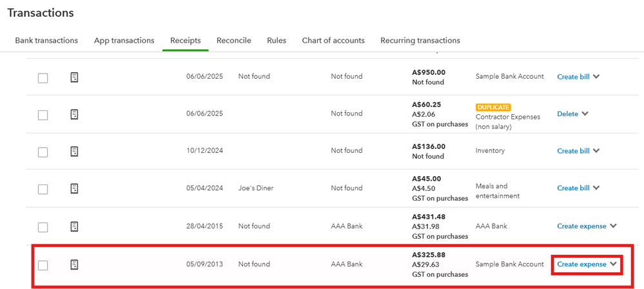
Task: Open the arrow beside Create bill for Inventory
Action: pyautogui.click(x=596, y=151)
